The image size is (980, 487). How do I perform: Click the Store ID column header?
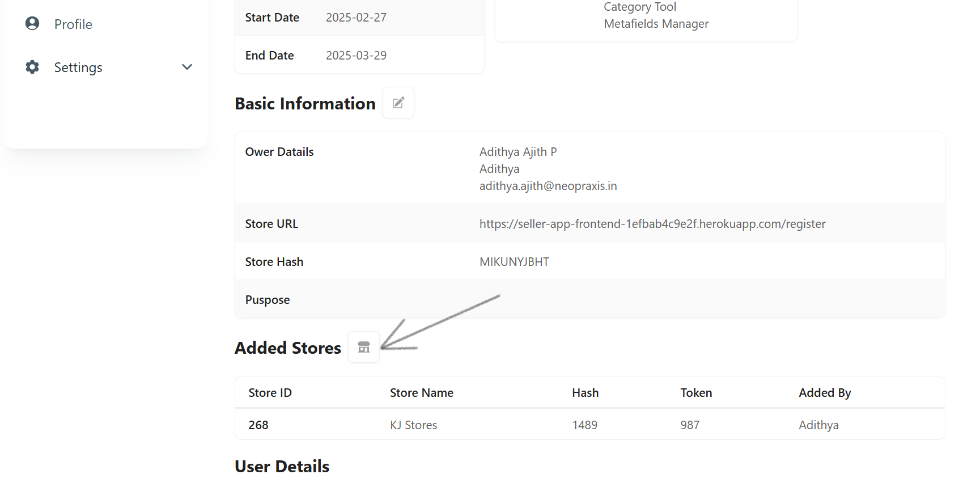(x=270, y=393)
